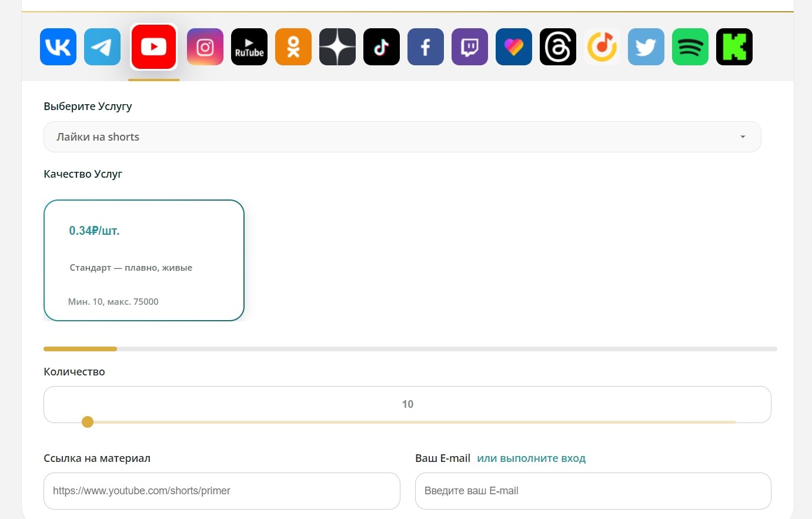
Task: Click the 'Выберите Услугу' label
Action: click(x=88, y=107)
